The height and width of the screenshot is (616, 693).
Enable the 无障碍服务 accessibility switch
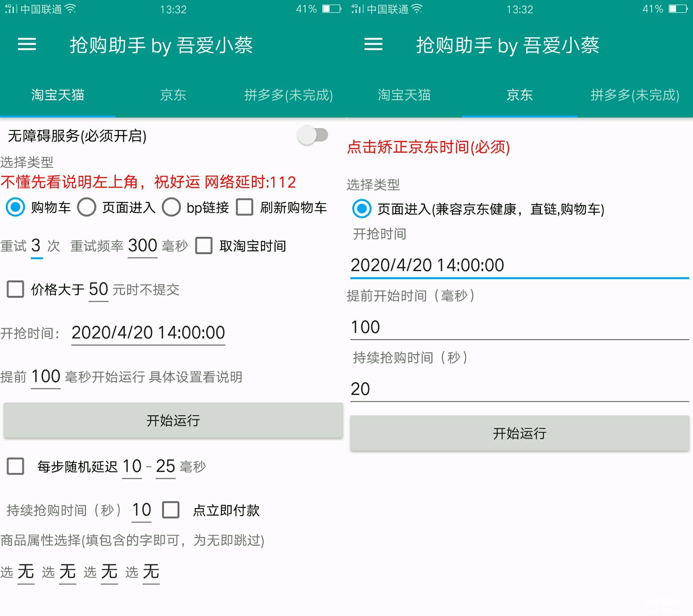pyautogui.click(x=313, y=135)
